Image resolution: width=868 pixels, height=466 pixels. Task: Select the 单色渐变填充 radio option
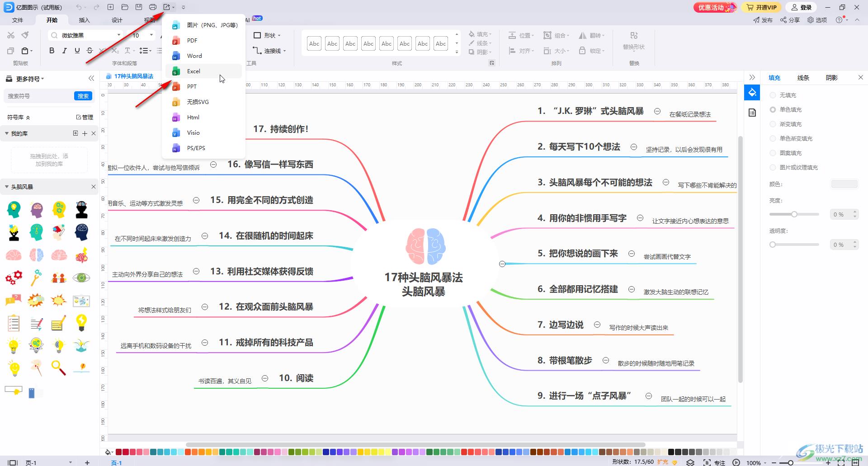(773, 138)
